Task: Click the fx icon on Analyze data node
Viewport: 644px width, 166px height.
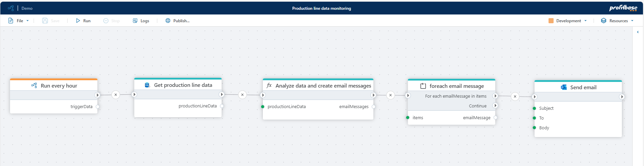Action: point(269,86)
